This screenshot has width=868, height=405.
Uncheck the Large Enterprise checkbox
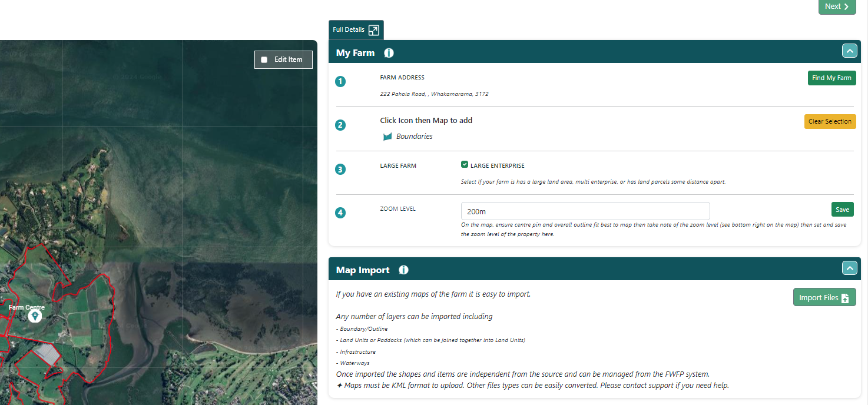(465, 165)
